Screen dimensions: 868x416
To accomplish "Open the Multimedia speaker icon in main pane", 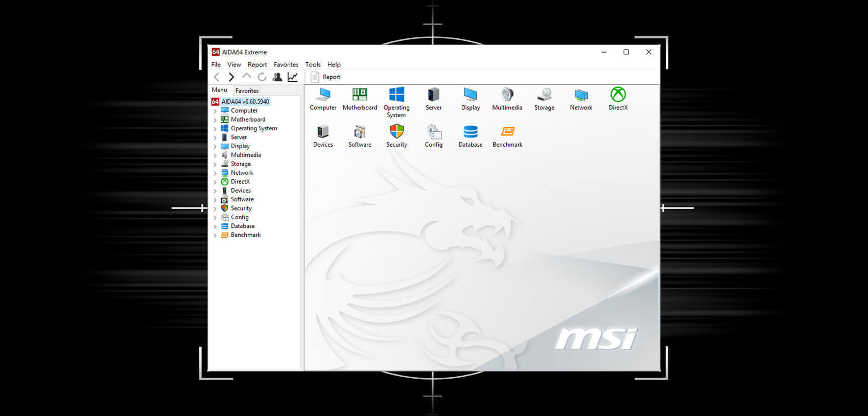I will [x=507, y=95].
